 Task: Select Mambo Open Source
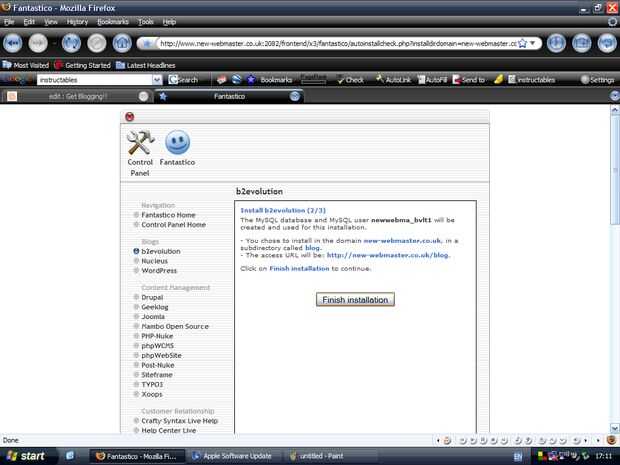[175, 326]
